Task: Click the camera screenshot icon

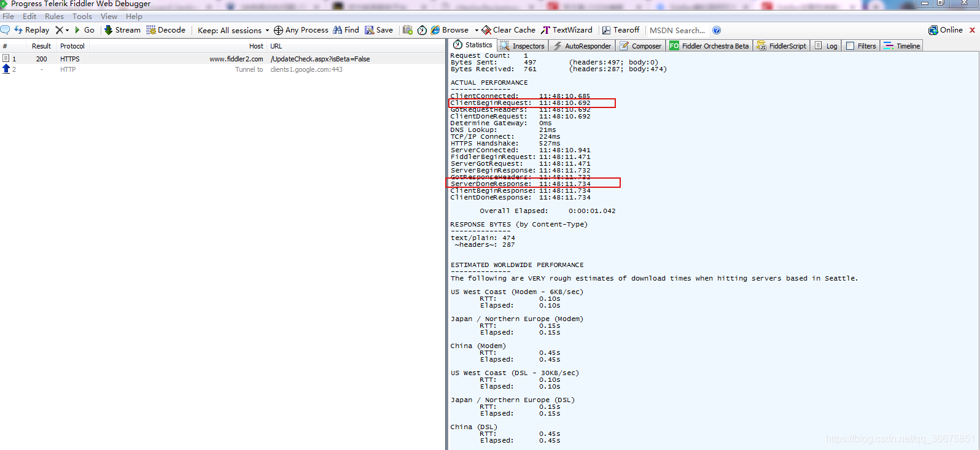Action: (408, 30)
